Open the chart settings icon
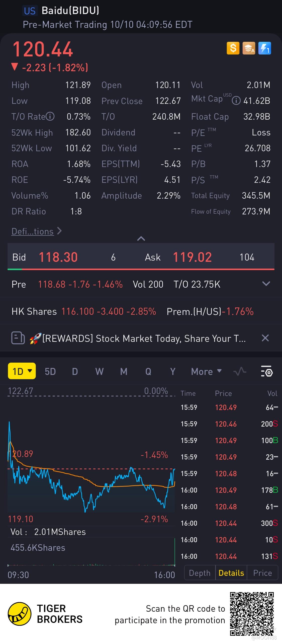The image size is (282, 644). pos(266,371)
